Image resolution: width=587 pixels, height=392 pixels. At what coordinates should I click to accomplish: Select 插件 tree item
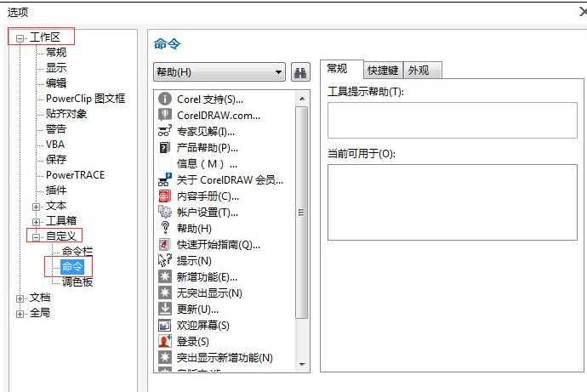(56, 190)
